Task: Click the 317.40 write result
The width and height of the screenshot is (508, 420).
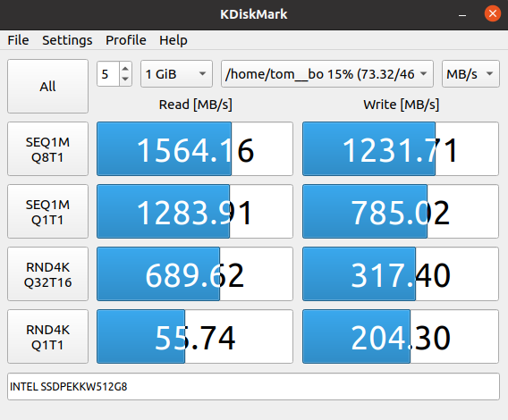Action: [401, 274]
